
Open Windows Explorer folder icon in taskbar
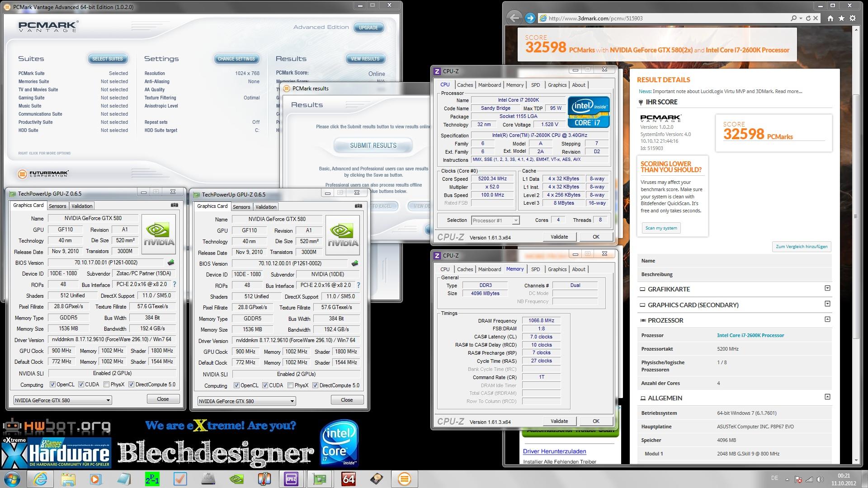[68, 479]
